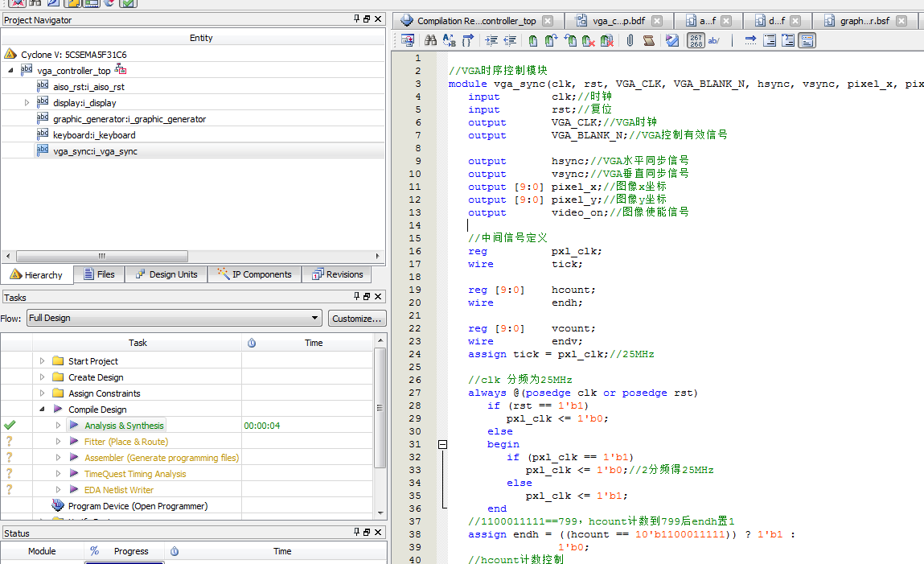Screen dimensions: 924x564
Task: Pin the Project Navigator panel
Action: (357, 19)
